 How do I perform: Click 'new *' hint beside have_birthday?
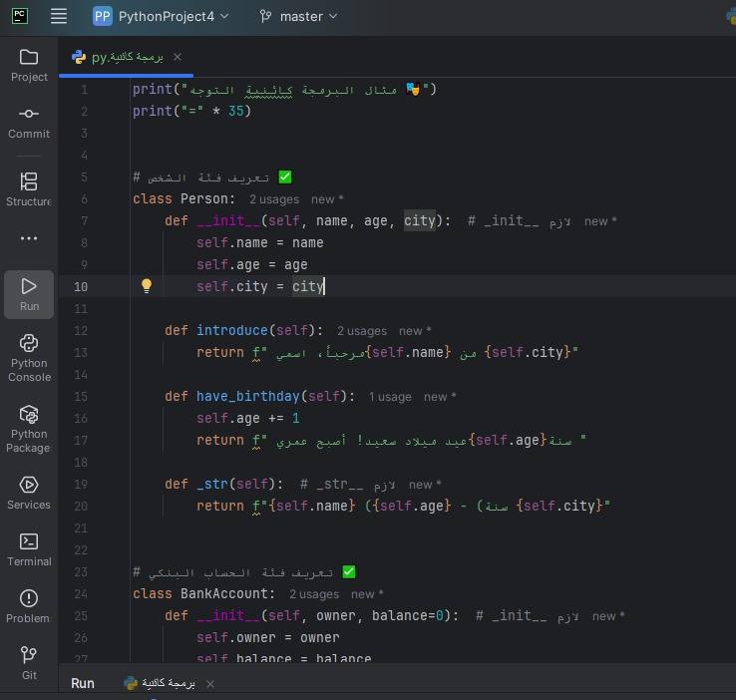tap(440, 397)
